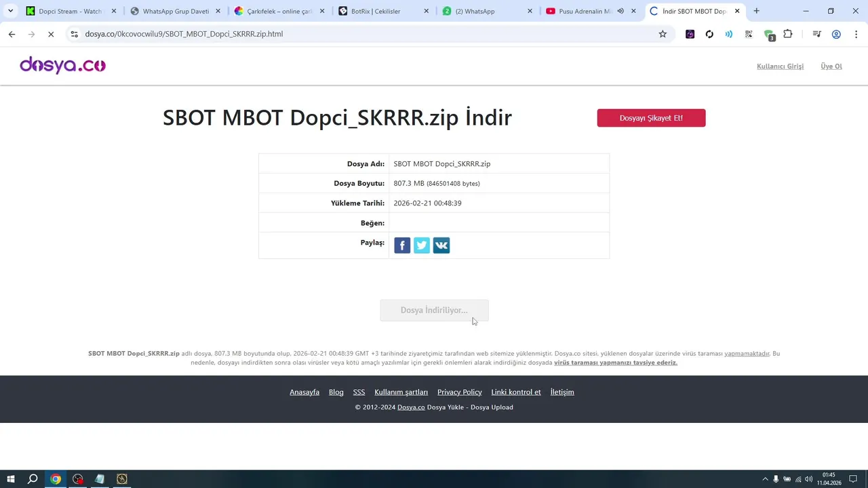This screenshot has height=488, width=868.
Task: Open the network Wi-Fi tray icon
Action: [x=798, y=479]
